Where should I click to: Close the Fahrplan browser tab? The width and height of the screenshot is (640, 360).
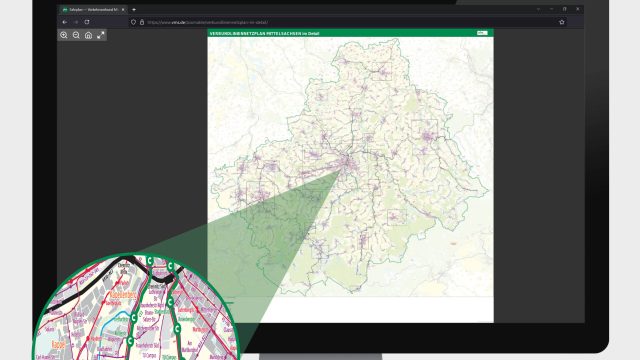(123, 9)
